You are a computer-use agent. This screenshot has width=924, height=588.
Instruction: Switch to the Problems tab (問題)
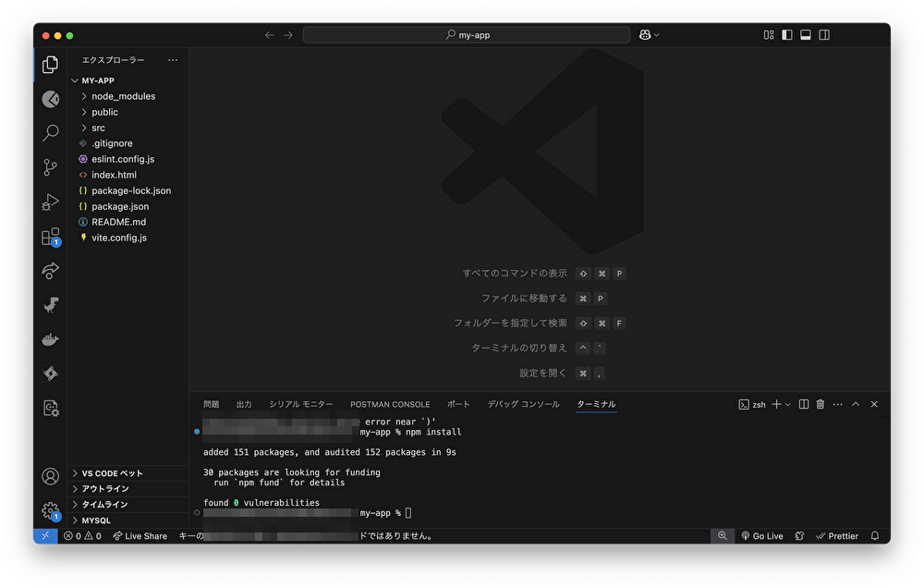(212, 405)
